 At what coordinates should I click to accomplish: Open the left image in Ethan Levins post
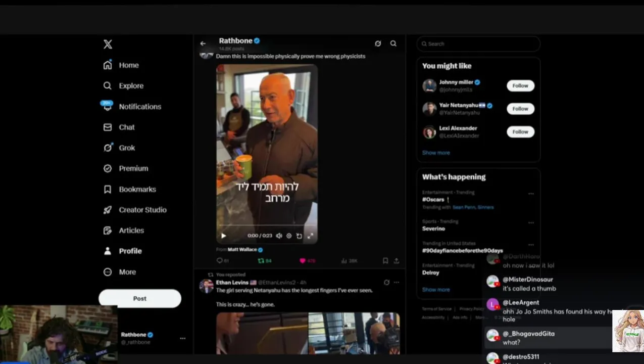262,333
